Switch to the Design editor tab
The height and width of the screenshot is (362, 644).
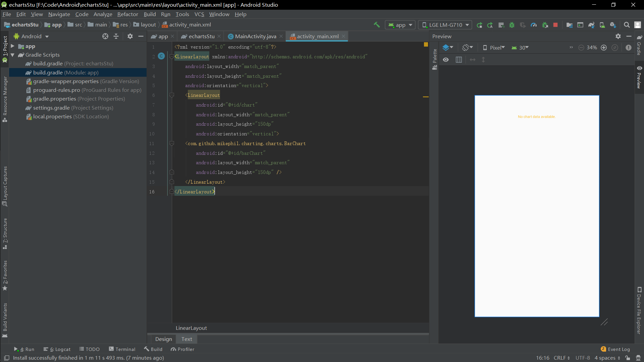point(163,339)
